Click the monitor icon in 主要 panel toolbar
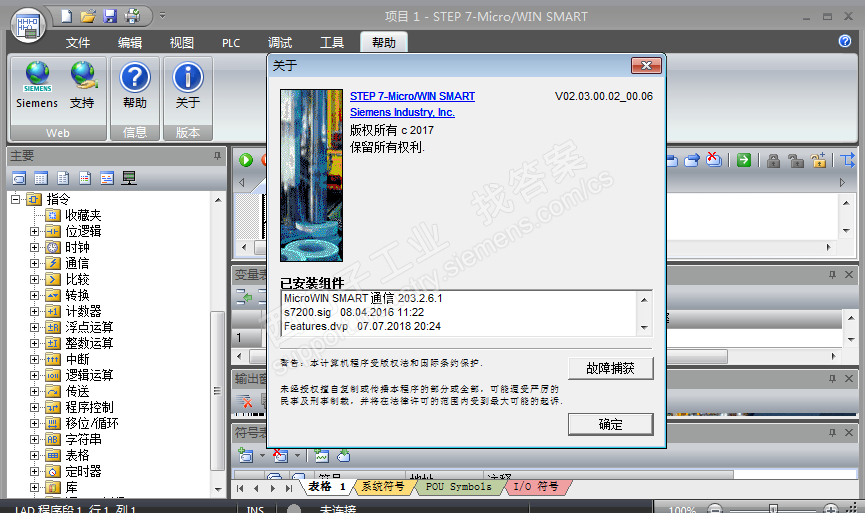The height and width of the screenshot is (513, 865). 129,178
